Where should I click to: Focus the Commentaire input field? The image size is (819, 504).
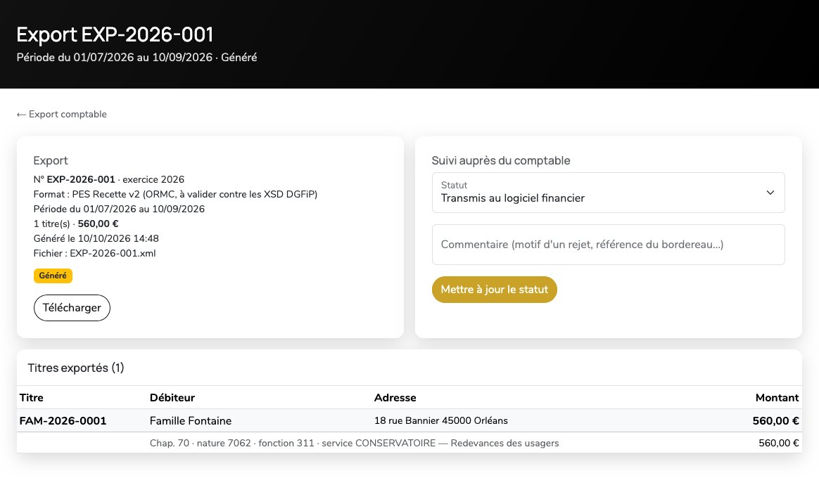608,245
